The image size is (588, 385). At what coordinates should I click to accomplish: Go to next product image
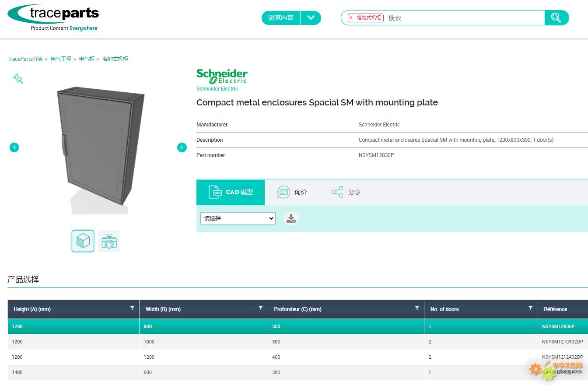click(x=182, y=147)
